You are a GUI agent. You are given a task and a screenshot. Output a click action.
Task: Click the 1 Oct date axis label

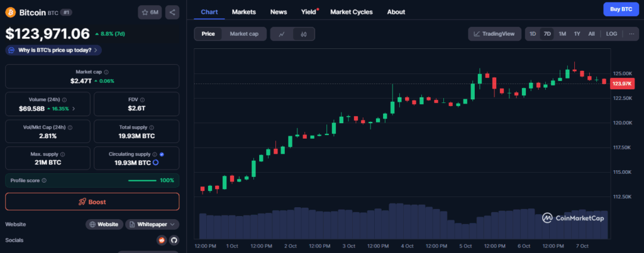pos(232,246)
